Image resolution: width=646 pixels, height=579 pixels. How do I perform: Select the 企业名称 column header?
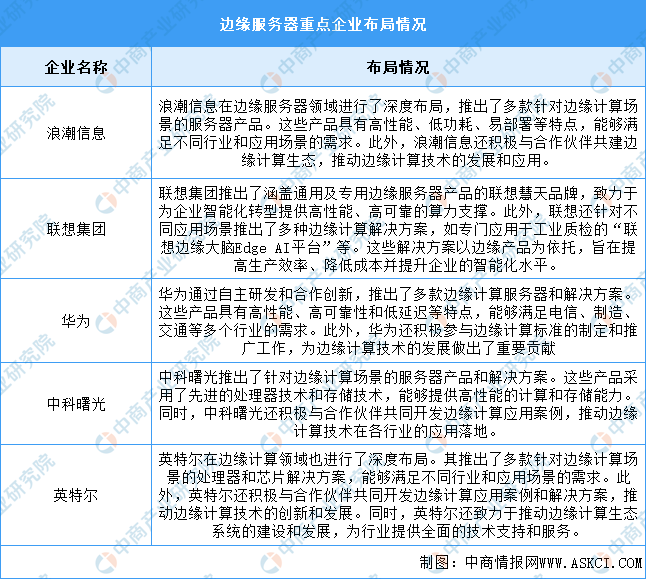[x=76, y=67]
